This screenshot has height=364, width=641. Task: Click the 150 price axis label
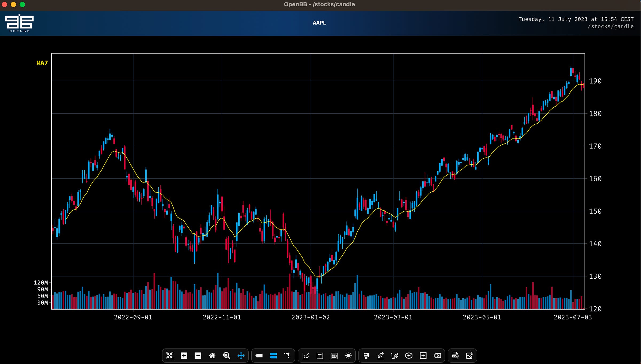tap(595, 211)
